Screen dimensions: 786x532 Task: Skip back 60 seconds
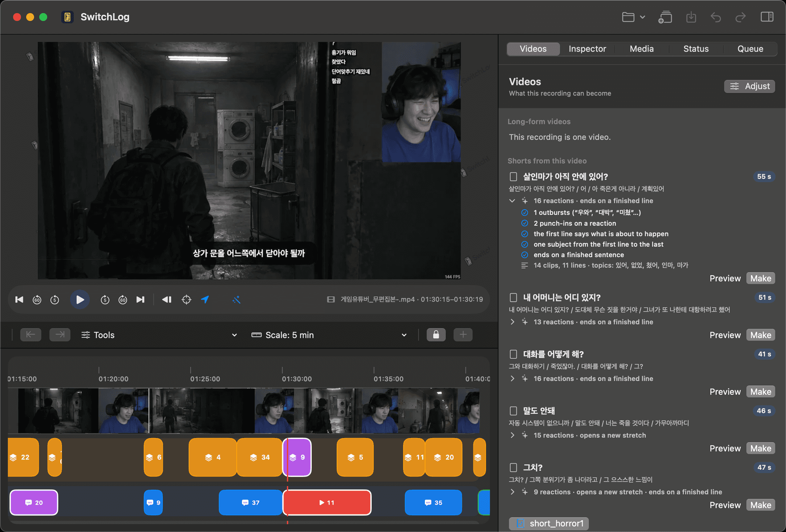[37, 300]
